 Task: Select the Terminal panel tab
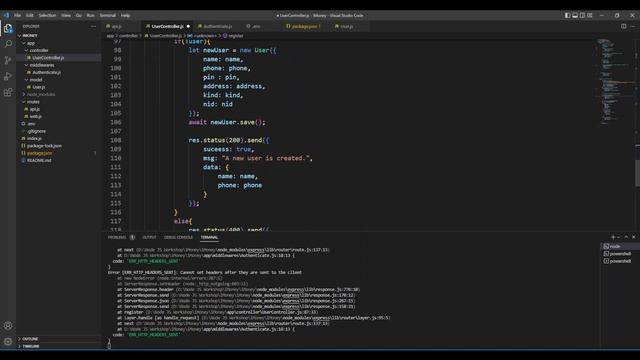pyautogui.click(x=209, y=237)
